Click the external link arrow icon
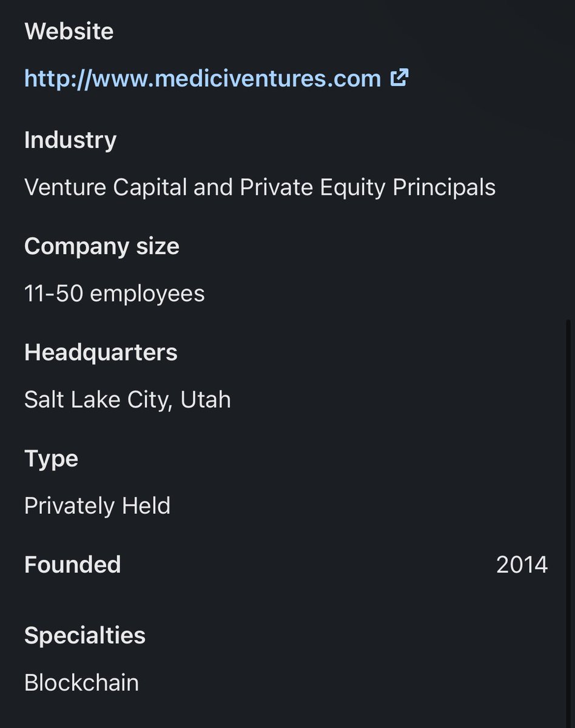Image resolution: width=575 pixels, height=728 pixels. (399, 78)
